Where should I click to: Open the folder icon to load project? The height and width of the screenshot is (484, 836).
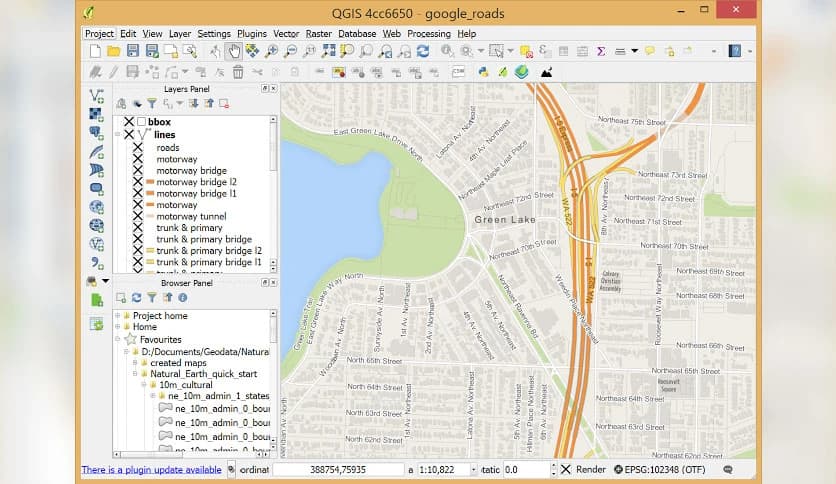click(114, 51)
